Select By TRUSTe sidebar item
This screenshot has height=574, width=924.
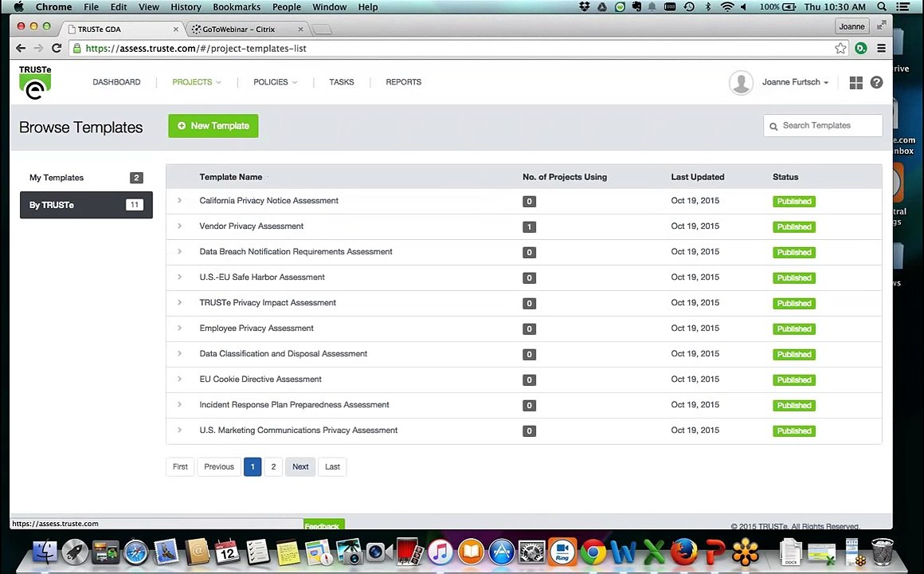coord(86,205)
